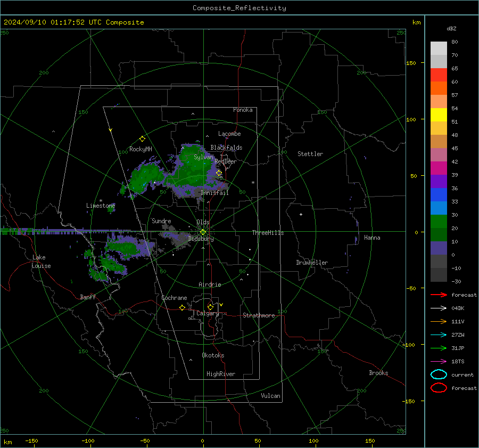
Task: Click the -150 tick on bottom axis
Action: [31, 441]
